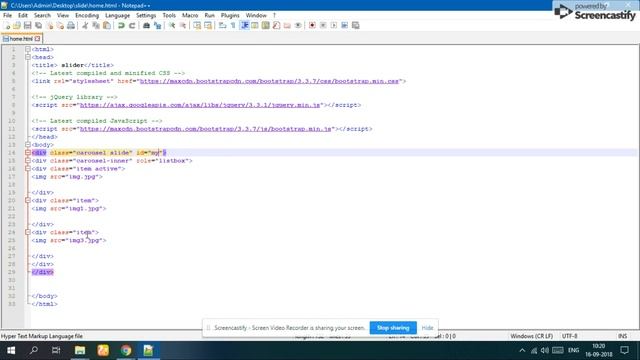
Task: Play back the recorded macro
Action: (x=334, y=25)
